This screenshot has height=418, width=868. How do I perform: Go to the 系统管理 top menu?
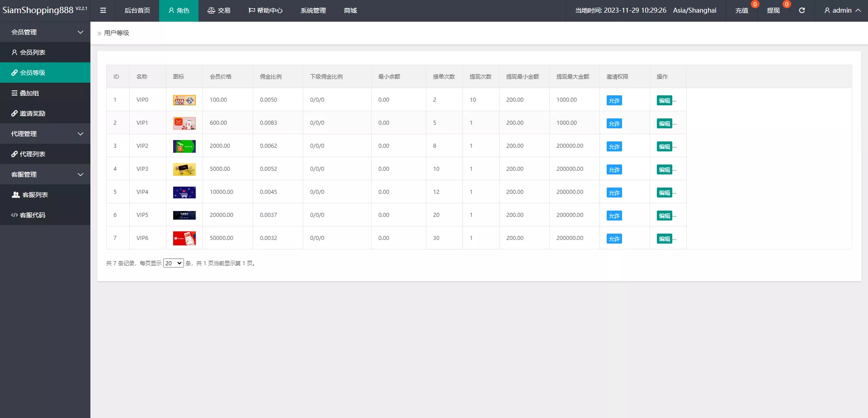313,10
